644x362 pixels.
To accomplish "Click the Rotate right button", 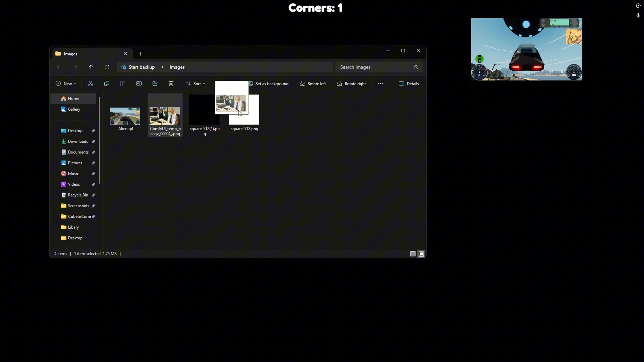I will pyautogui.click(x=351, y=84).
